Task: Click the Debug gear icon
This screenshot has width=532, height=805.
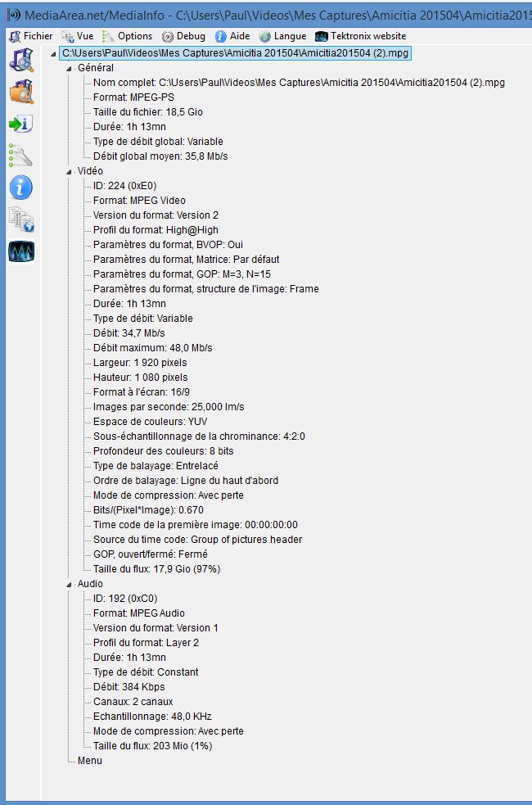Action: point(167,37)
